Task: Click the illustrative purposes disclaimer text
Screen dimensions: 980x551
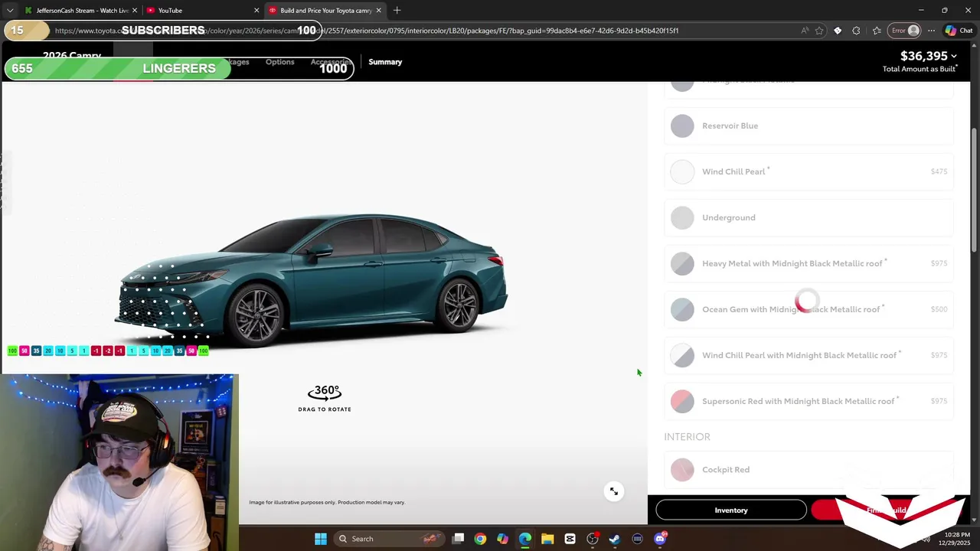Action: pyautogui.click(x=327, y=502)
